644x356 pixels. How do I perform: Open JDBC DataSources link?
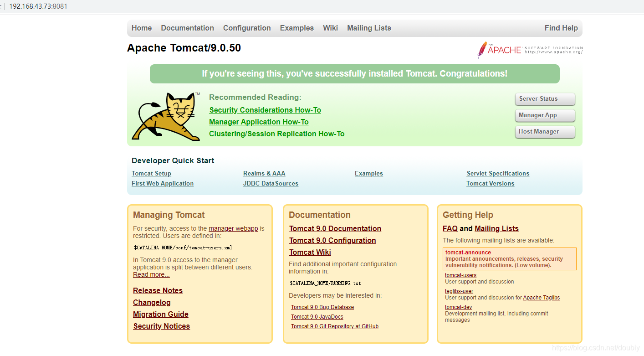point(271,183)
